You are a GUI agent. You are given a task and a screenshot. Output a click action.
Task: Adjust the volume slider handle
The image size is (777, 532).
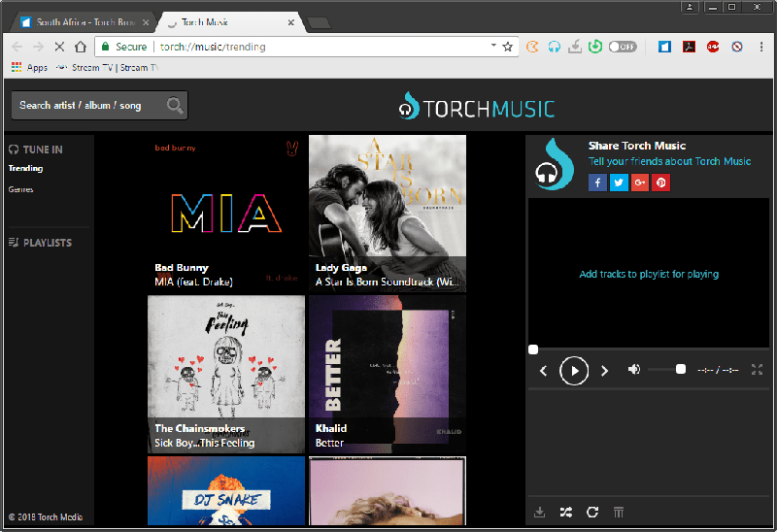coord(681,369)
